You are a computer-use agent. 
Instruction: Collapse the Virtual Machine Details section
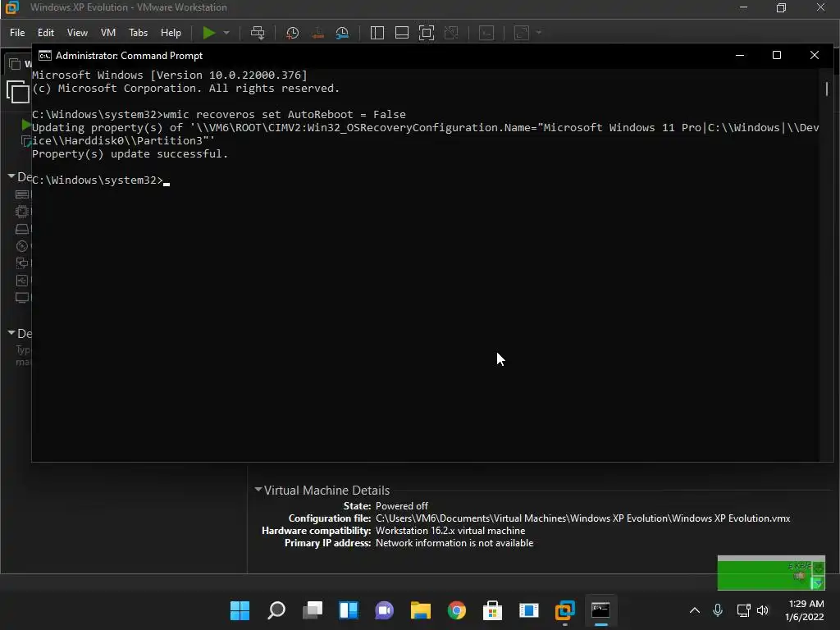pos(258,489)
